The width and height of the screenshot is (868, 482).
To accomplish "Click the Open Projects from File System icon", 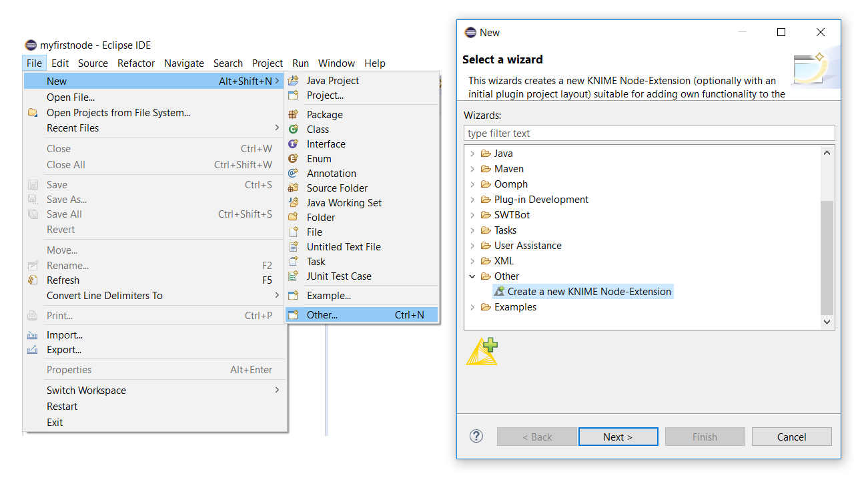I will click(x=33, y=113).
